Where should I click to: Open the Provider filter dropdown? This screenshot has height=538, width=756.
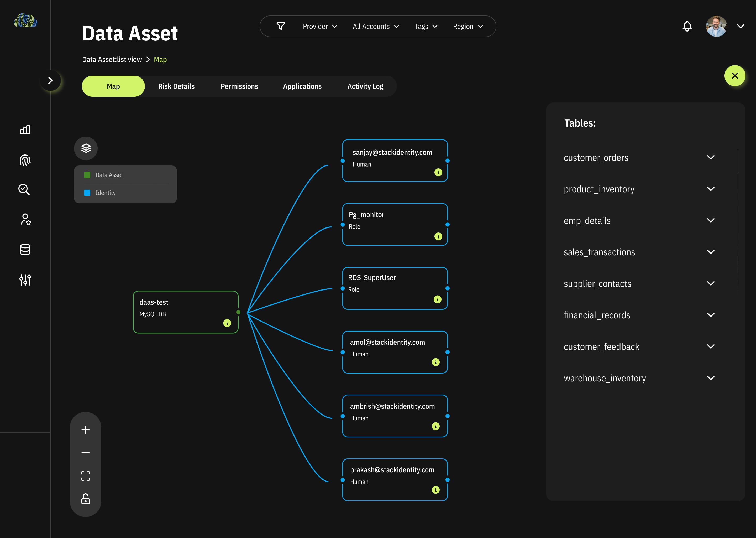[x=320, y=26]
